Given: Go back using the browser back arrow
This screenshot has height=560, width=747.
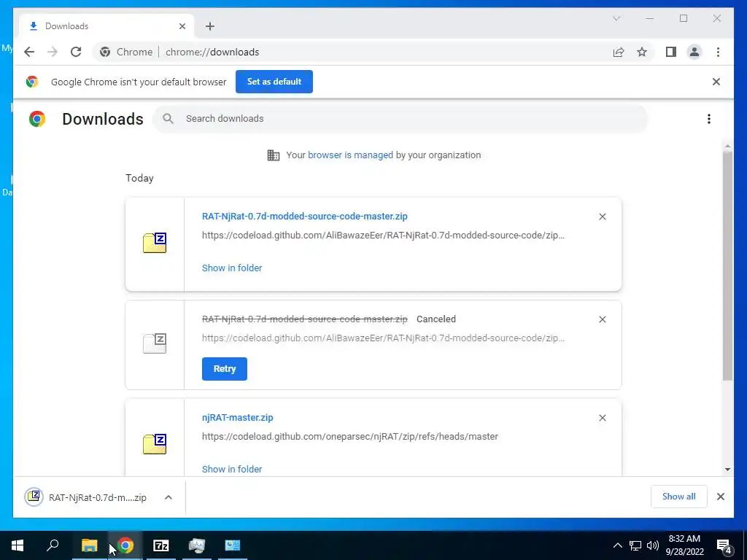Looking at the screenshot, I should point(29,52).
